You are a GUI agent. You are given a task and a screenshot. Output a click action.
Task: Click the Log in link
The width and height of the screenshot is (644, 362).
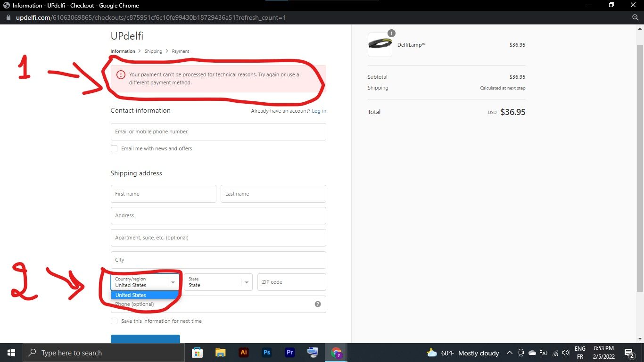[x=319, y=111]
